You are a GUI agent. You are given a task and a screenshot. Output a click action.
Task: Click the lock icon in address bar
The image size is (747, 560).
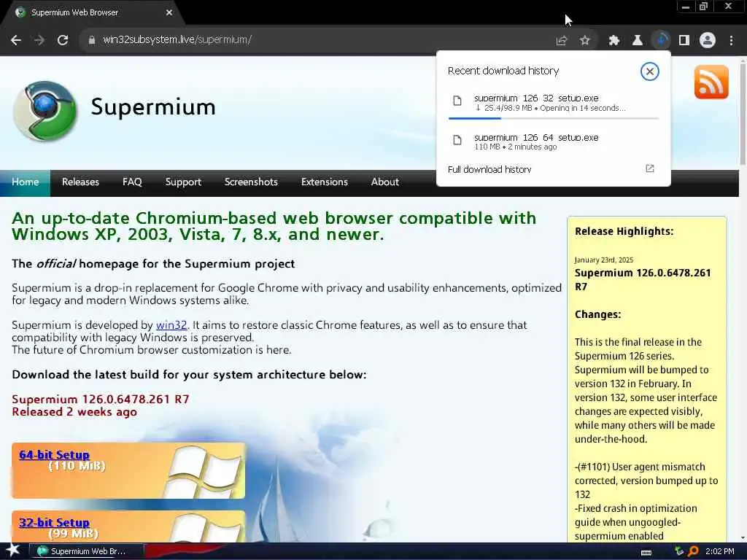pos(91,40)
